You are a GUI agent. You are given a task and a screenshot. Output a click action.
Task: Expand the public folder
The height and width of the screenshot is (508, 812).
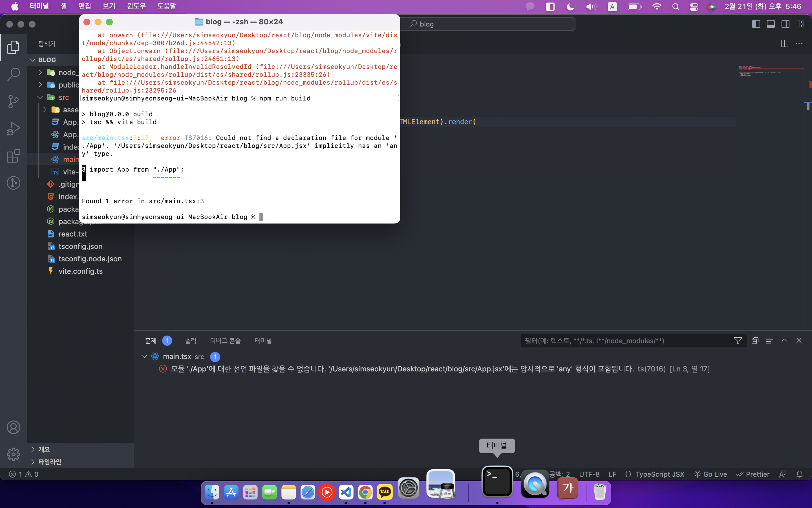(x=40, y=85)
